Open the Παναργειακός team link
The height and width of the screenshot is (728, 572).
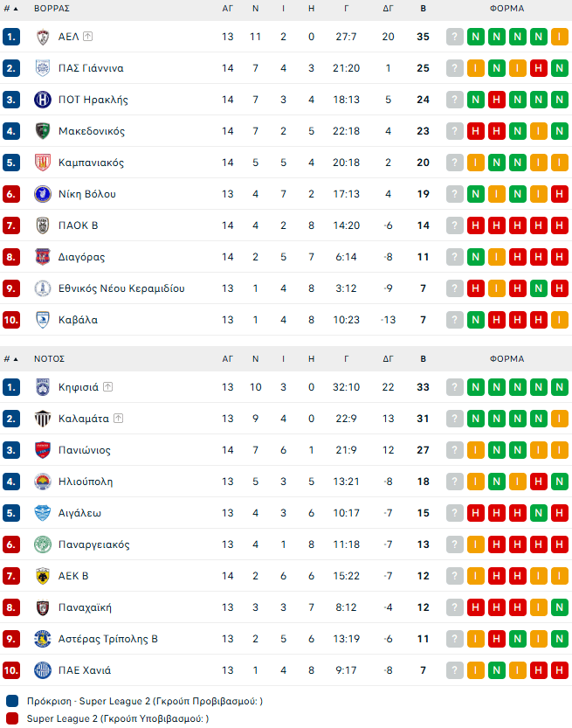tap(93, 544)
